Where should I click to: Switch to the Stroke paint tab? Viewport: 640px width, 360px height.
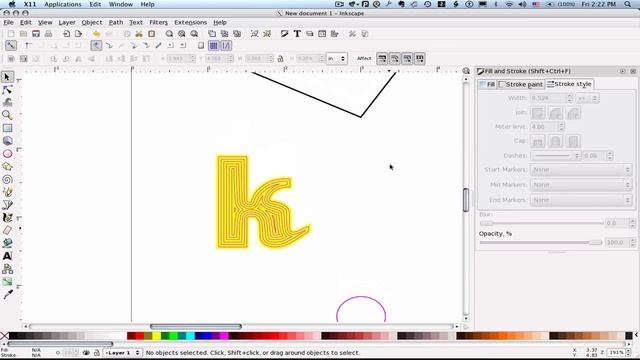click(521, 84)
